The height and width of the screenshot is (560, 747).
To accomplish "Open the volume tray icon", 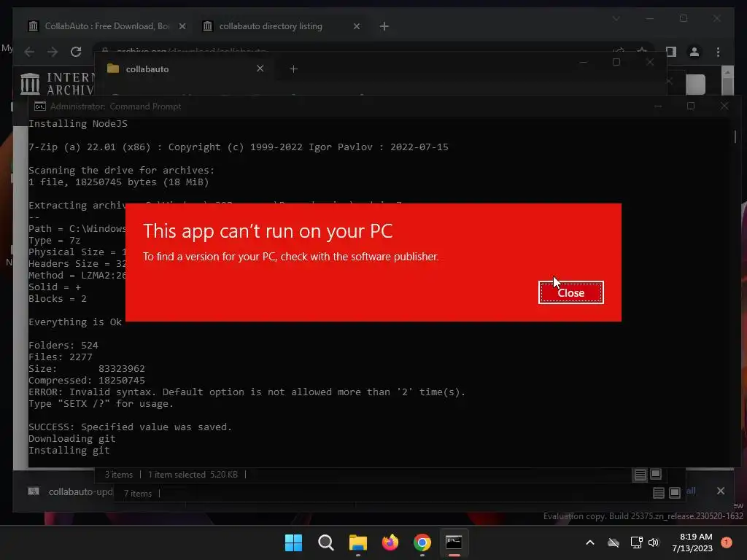I will (x=654, y=542).
